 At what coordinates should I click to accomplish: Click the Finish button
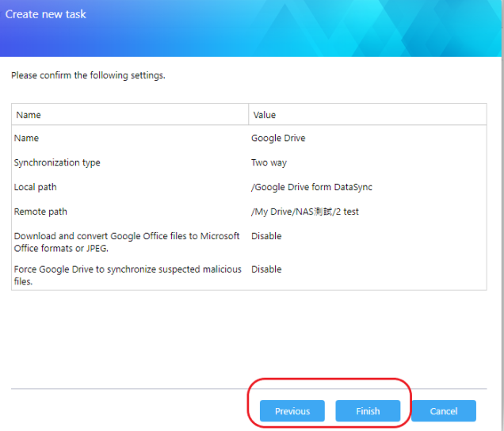coord(368,410)
